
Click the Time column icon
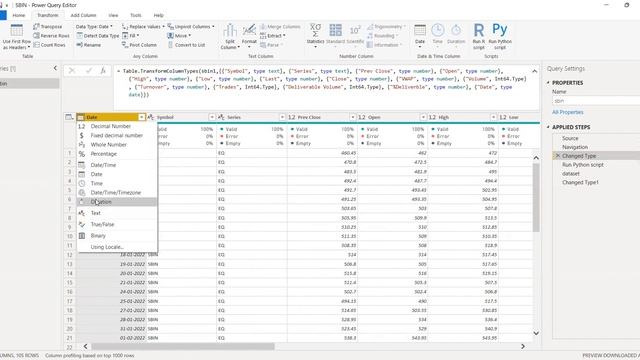[438, 30]
